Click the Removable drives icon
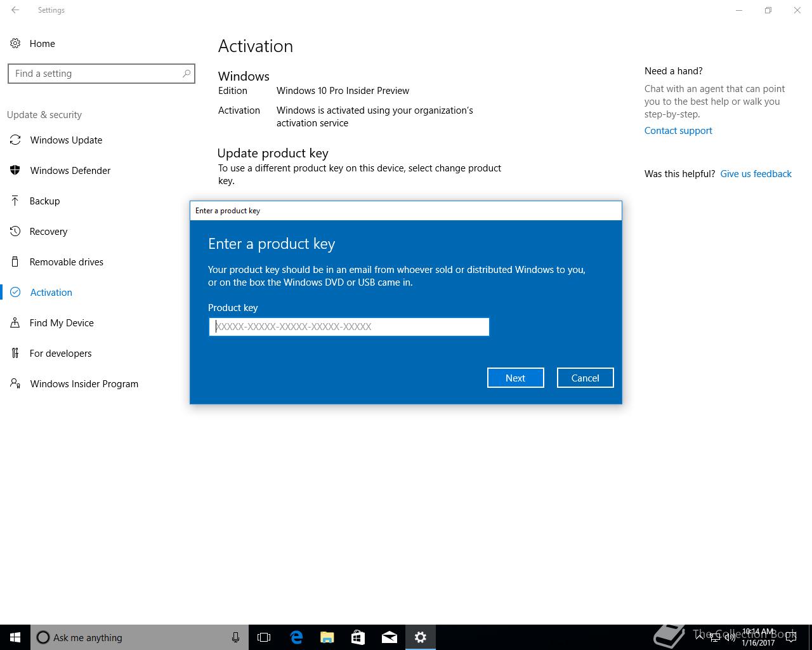The height and width of the screenshot is (650, 812). pyautogui.click(x=15, y=262)
